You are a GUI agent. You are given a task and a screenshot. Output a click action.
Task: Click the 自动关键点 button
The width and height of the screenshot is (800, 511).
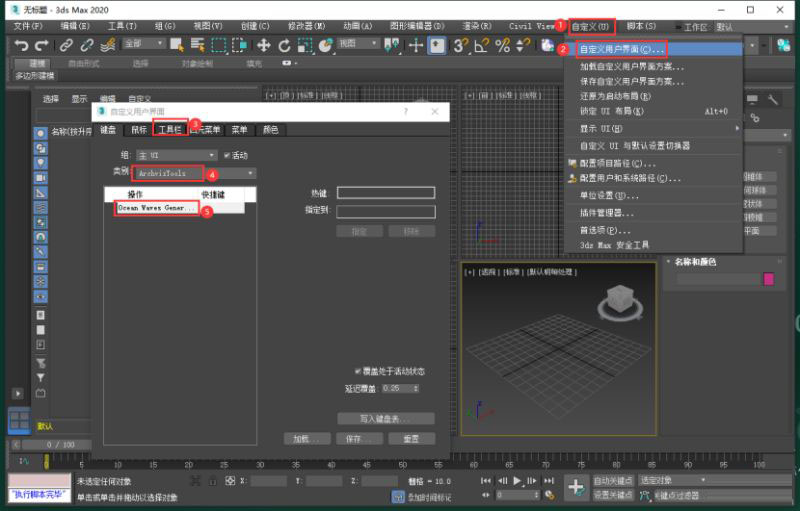coord(613,480)
